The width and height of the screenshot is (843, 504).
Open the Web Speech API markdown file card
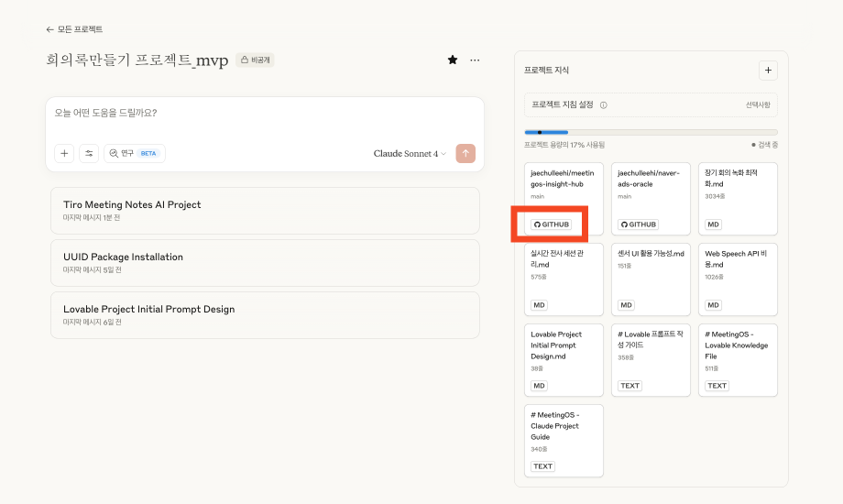click(738, 278)
